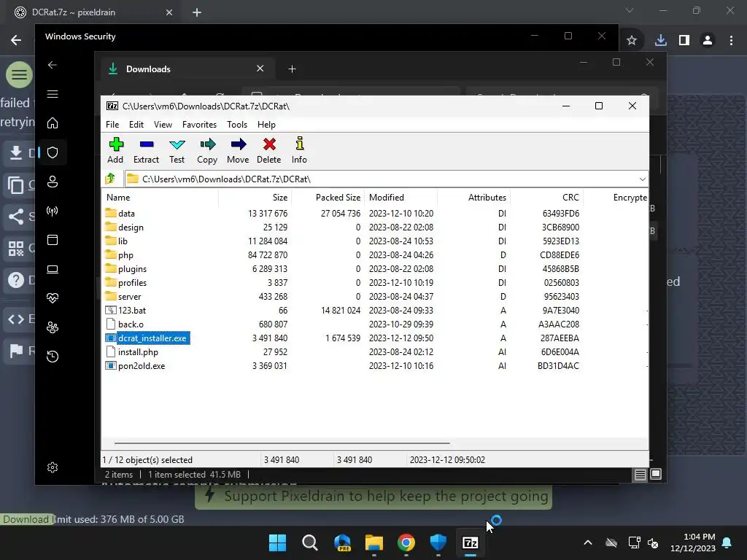747x560 pixels.
Task: Click the Move toolbar icon
Action: pos(238,150)
